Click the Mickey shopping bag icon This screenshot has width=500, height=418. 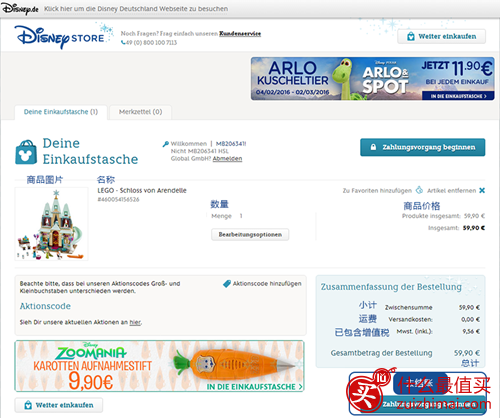[x=26, y=152]
